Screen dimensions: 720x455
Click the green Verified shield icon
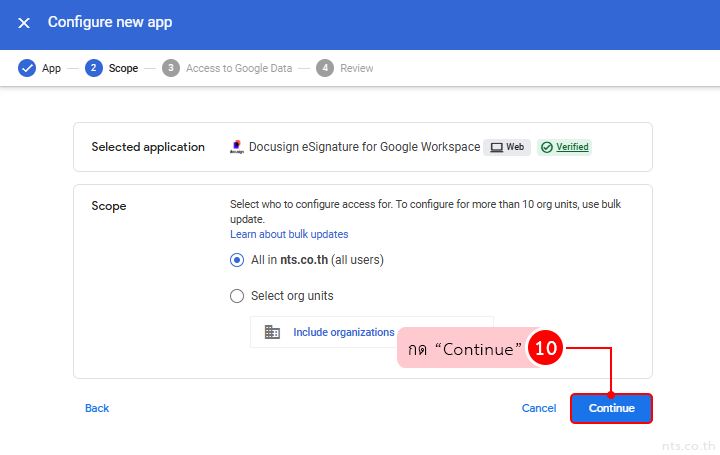547,147
